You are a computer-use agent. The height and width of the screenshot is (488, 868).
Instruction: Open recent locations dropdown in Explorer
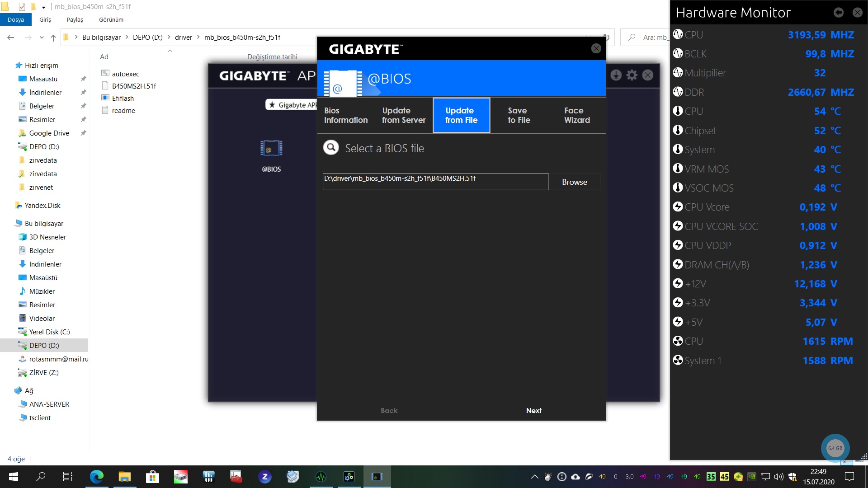pyautogui.click(x=42, y=38)
